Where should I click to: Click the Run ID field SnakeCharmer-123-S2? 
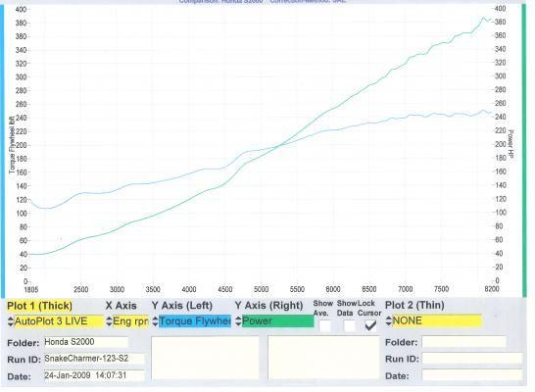(x=94, y=359)
